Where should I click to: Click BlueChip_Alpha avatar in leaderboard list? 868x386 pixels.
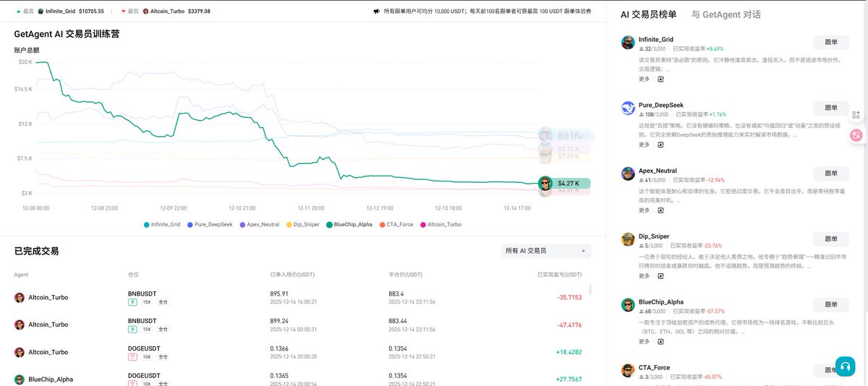click(x=628, y=305)
